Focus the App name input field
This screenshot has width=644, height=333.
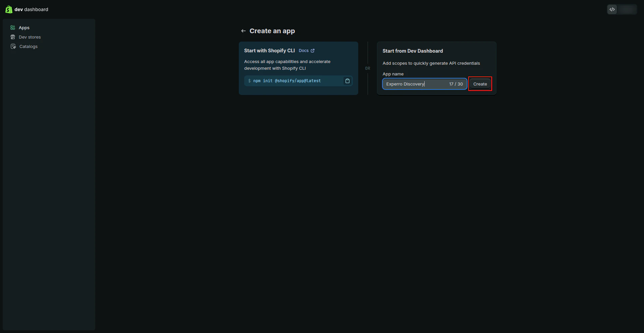tap(425, 84)
